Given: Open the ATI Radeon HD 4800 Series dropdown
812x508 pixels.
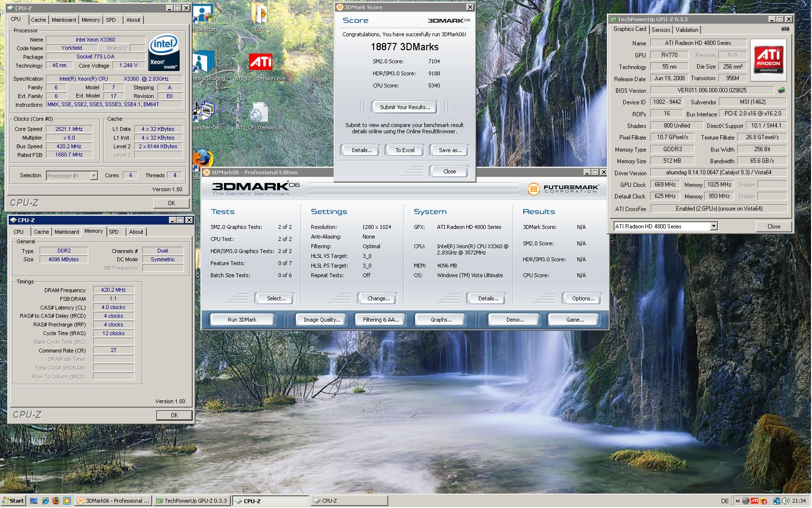Looking at the screenshot, I should (x=666, y=226).
